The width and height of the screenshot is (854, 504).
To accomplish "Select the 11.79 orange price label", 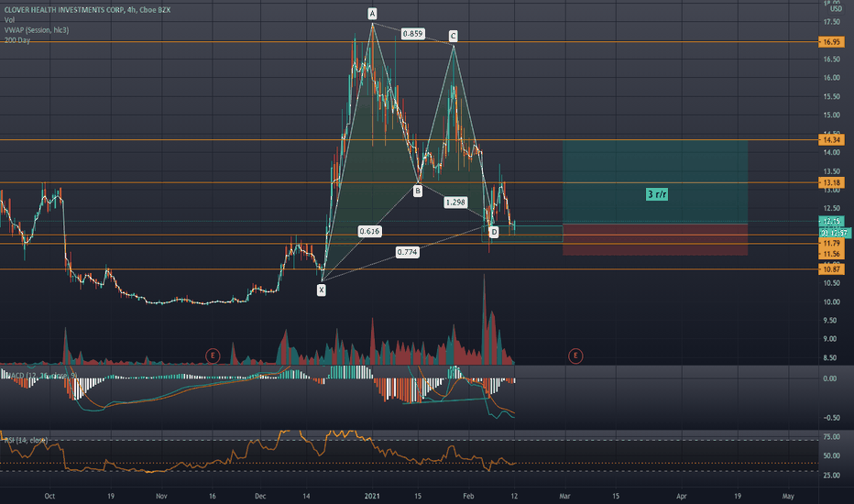I will [831, 244].
